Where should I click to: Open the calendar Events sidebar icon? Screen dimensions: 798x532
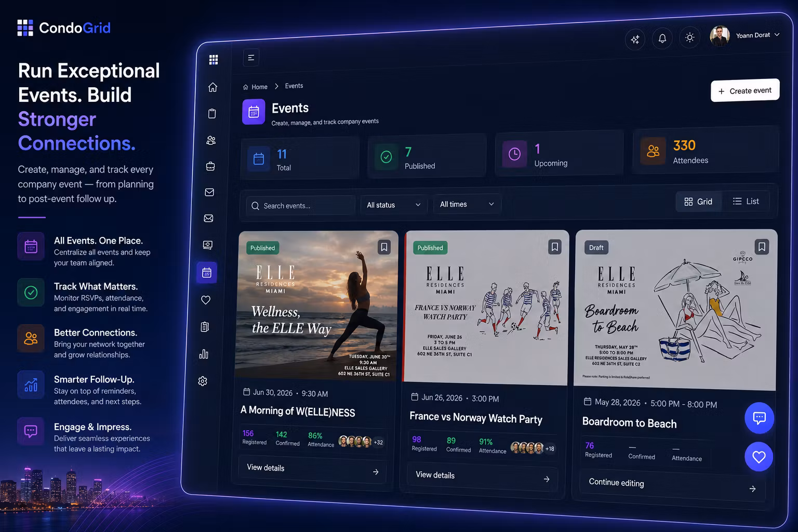click(207, 272)
